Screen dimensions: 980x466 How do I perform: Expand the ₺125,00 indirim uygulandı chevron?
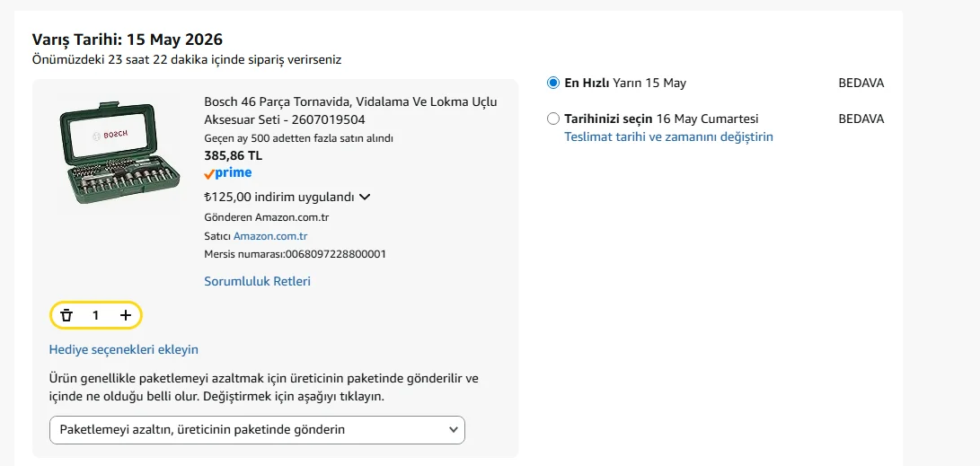click(x=365, y=198)
